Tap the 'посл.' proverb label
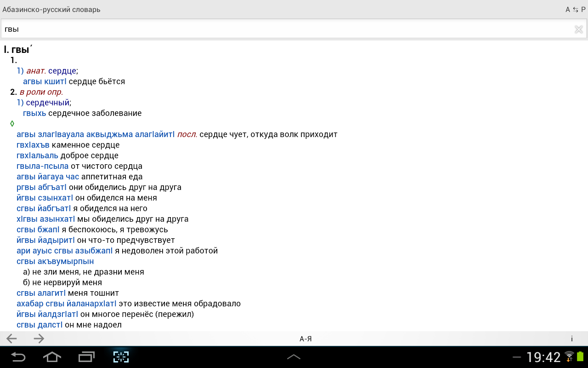Screen dimensions: 588x368 click(x=187, y=134)
